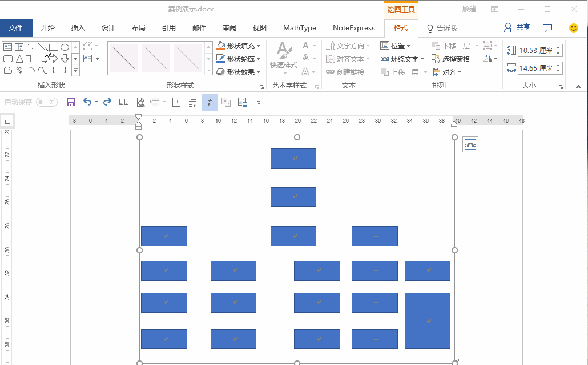Click the Undo arrow icon

[x=87, y=102]
